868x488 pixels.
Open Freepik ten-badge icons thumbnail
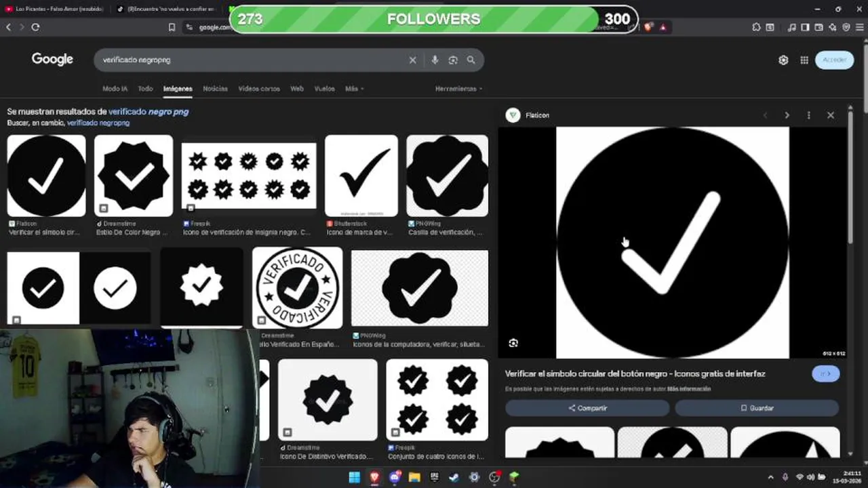tap(249, 176)
